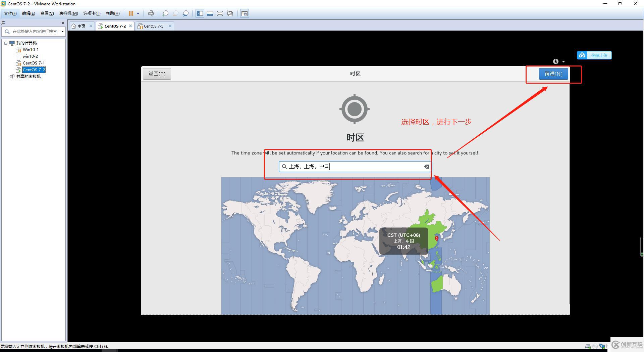Screen dimensions: 644x352
Task: Select 共享的虚拟机 in the library tree
Action: pos(28,77)
